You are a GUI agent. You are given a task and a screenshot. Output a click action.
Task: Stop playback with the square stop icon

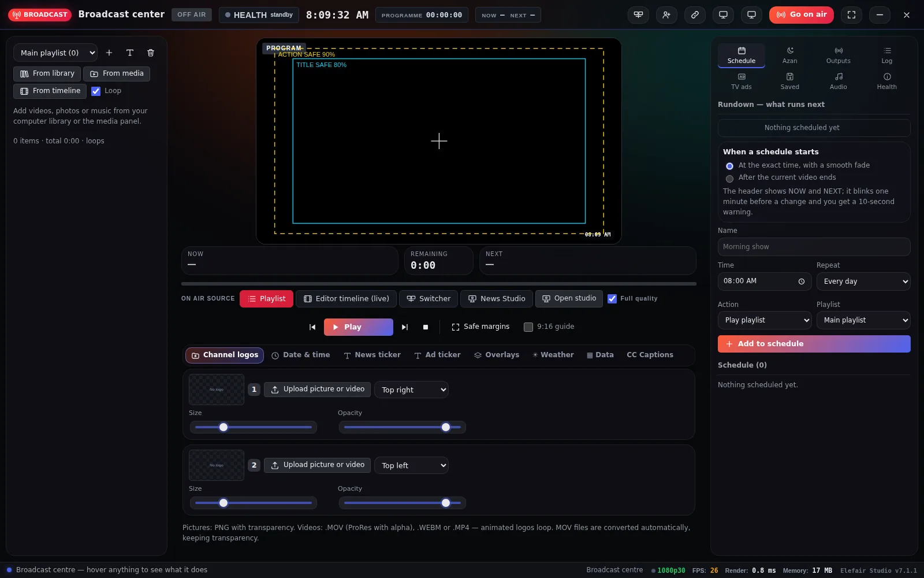(426, 327)
